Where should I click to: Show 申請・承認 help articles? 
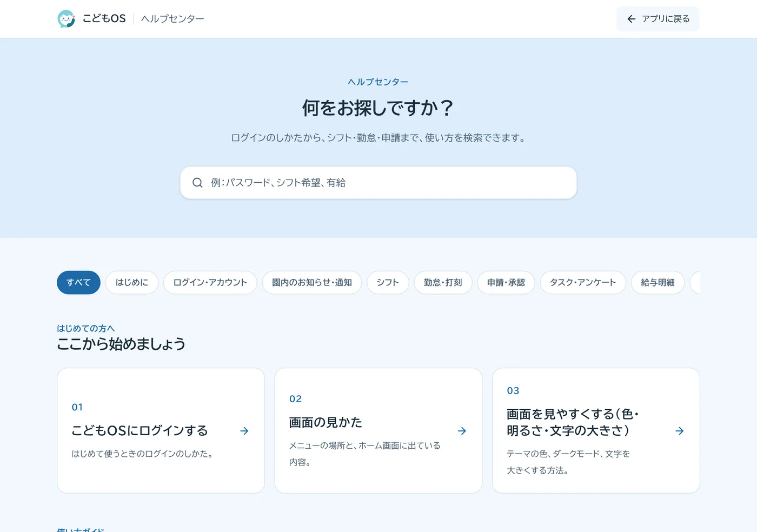pos(506,282)
